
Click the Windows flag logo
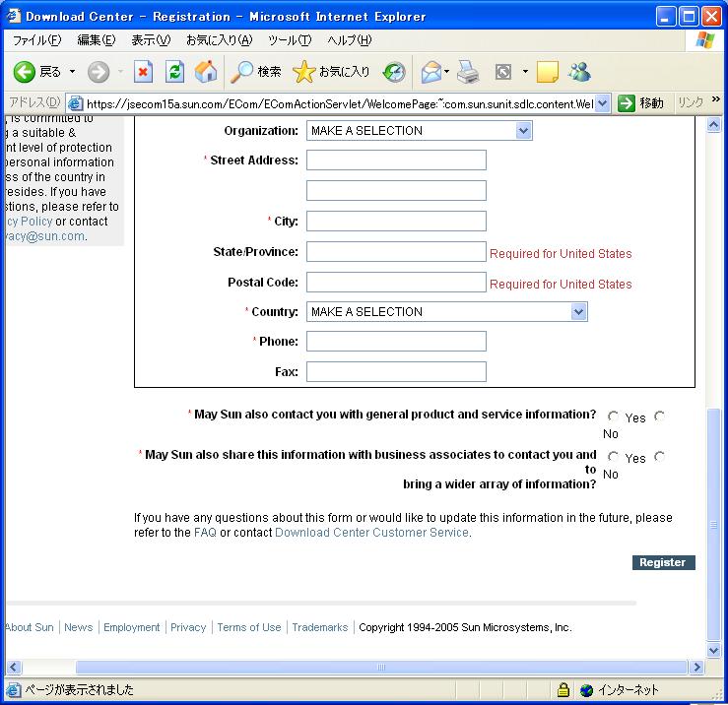pos(705,40)
